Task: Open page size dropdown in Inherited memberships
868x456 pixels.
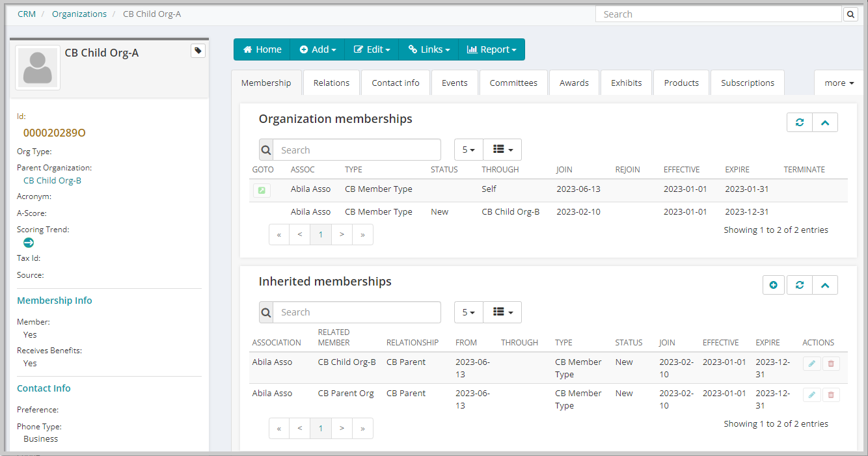Action: coord(468,312)
